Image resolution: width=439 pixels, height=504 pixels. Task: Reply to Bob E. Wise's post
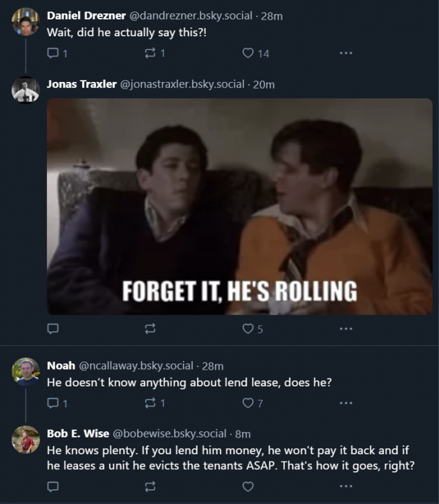(53, 486)
